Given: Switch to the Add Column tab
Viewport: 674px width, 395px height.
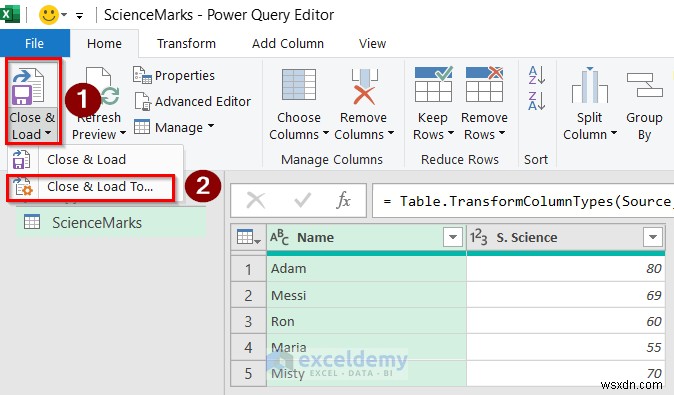Looking at the screenshot, I should (288, 43).
